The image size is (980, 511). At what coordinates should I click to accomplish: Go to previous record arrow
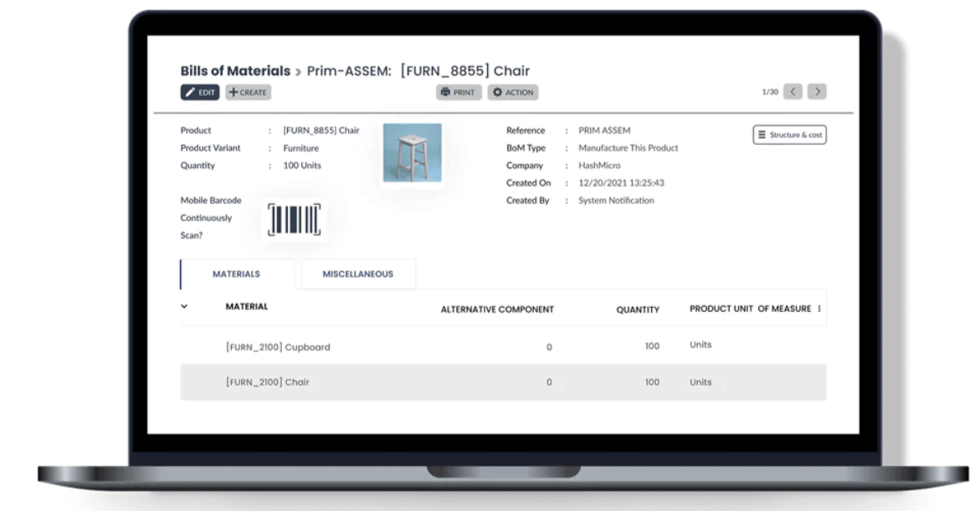(x=793, y=92)
